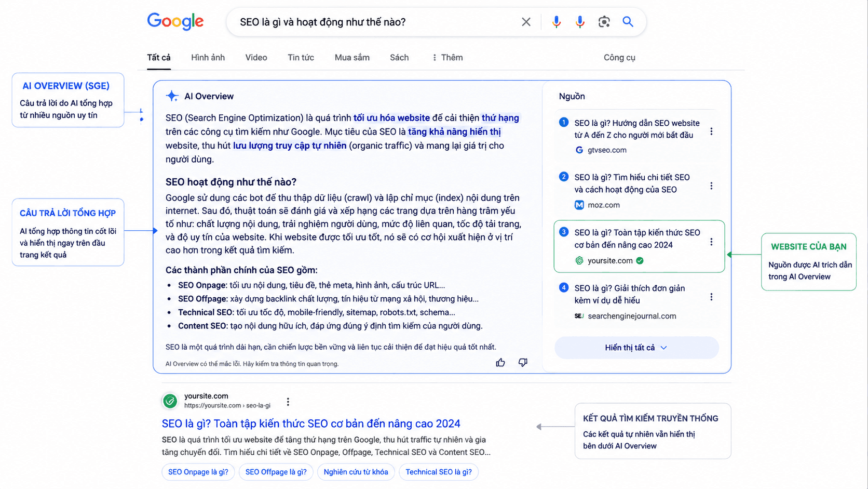Screen dimensions: 868x489
Task: Open the searchenginejournal.com source's three-dot menu
Action: 711,297
